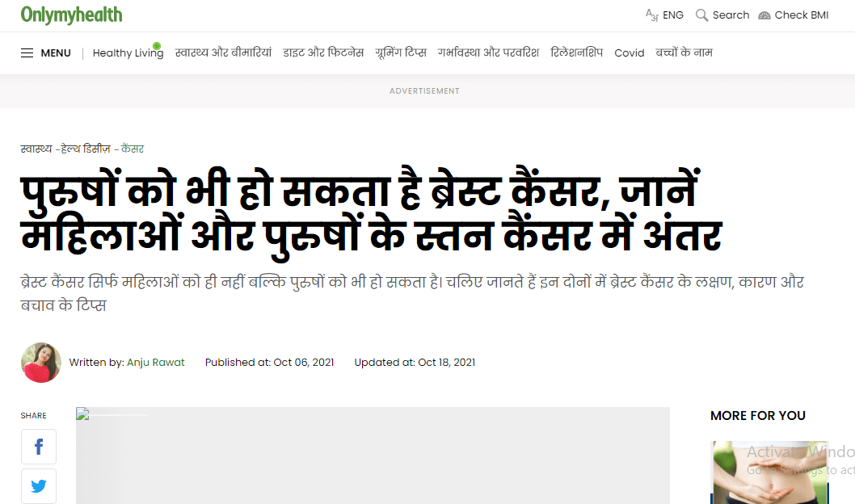Open गर्भावस्था और परवरिश section
Image resolution: width=855 pixels, height=504 pixels.
tap(488, 53)
